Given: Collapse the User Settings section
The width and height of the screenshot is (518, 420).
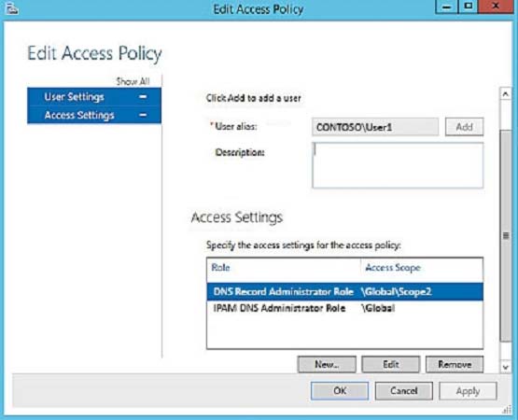Looking at the screenshot, I should (143, 97).
